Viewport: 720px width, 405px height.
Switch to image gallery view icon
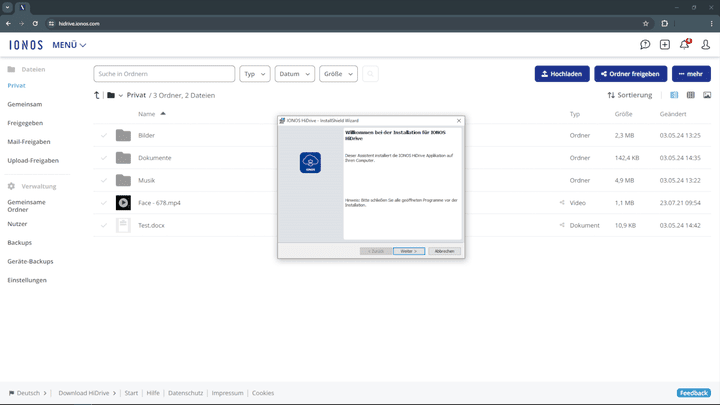[x=707, y=95]
